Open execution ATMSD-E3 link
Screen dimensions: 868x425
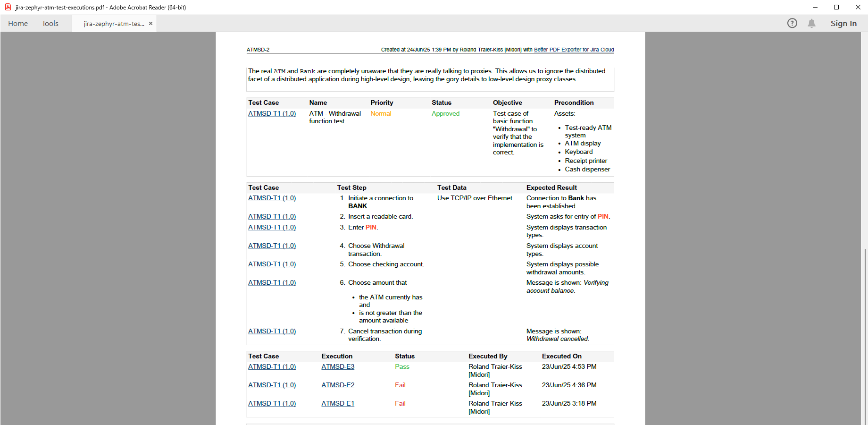pyautogui.click(x=338, y=366)
